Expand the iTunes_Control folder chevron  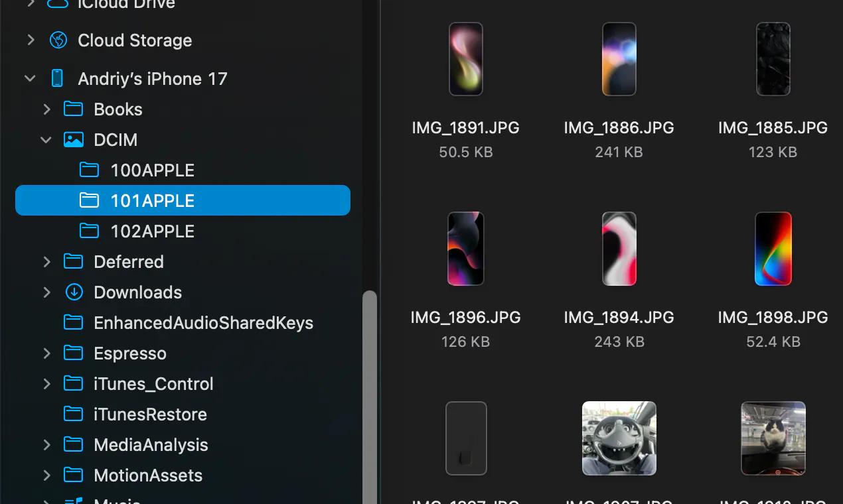click(46, 384)
